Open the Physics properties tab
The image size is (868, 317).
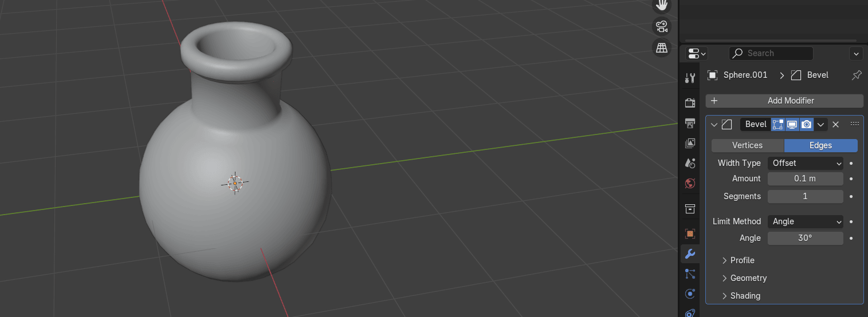coord(690,294)
